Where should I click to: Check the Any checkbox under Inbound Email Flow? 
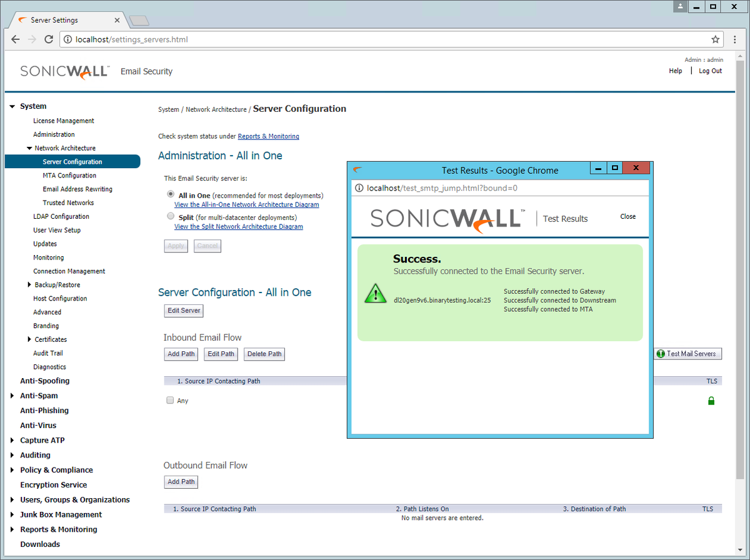169,400
